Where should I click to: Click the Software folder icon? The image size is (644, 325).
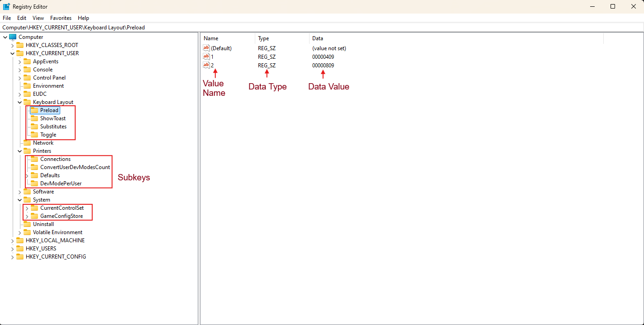point(27,192)
